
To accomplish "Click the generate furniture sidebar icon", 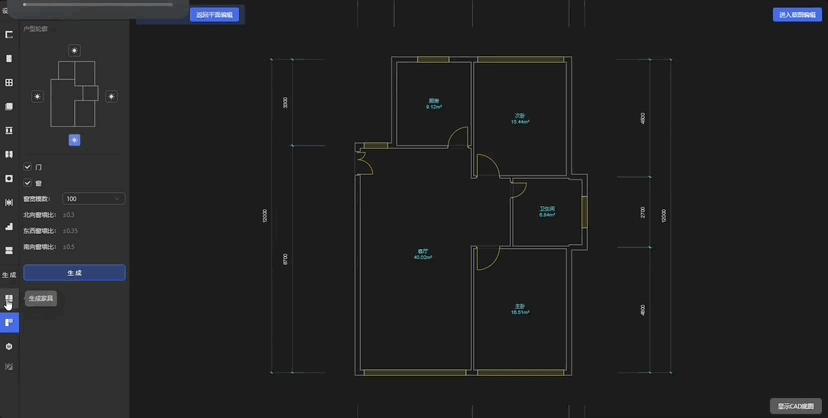I will coord(9,299).
